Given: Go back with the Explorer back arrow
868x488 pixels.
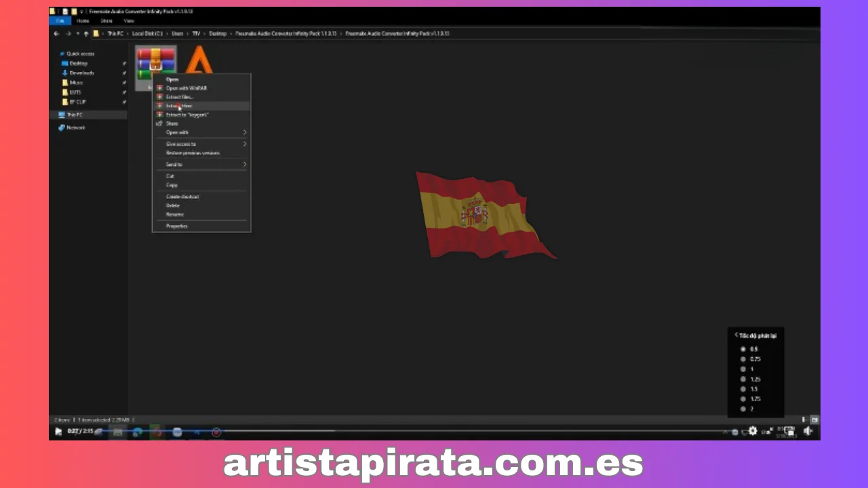Looking at the screenshot, I should (57, 33).
